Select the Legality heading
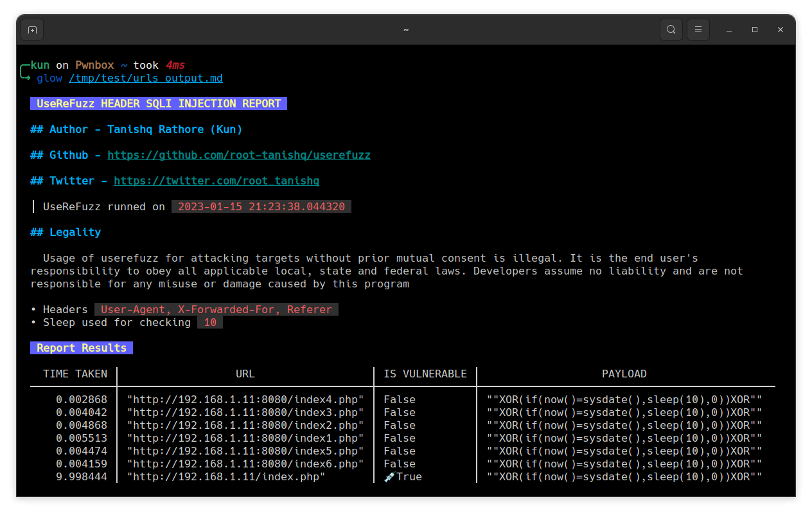Viewport: 812px width, 515px height. 66,232
